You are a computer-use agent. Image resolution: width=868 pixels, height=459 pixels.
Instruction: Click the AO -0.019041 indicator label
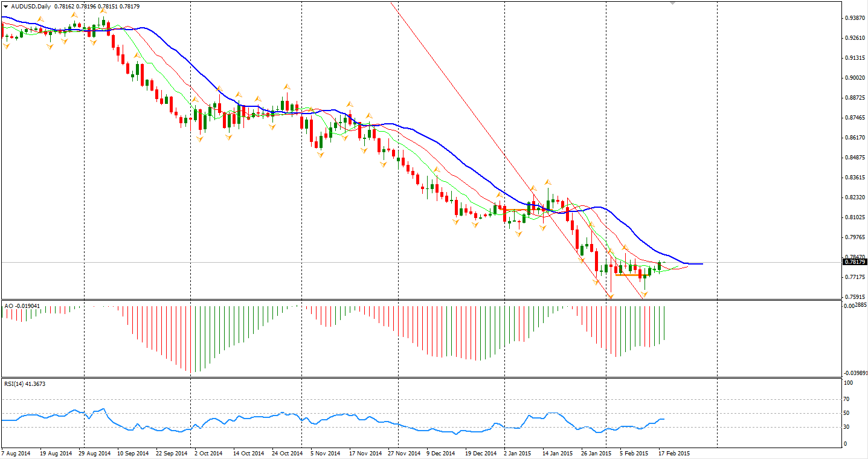[22, 306]
